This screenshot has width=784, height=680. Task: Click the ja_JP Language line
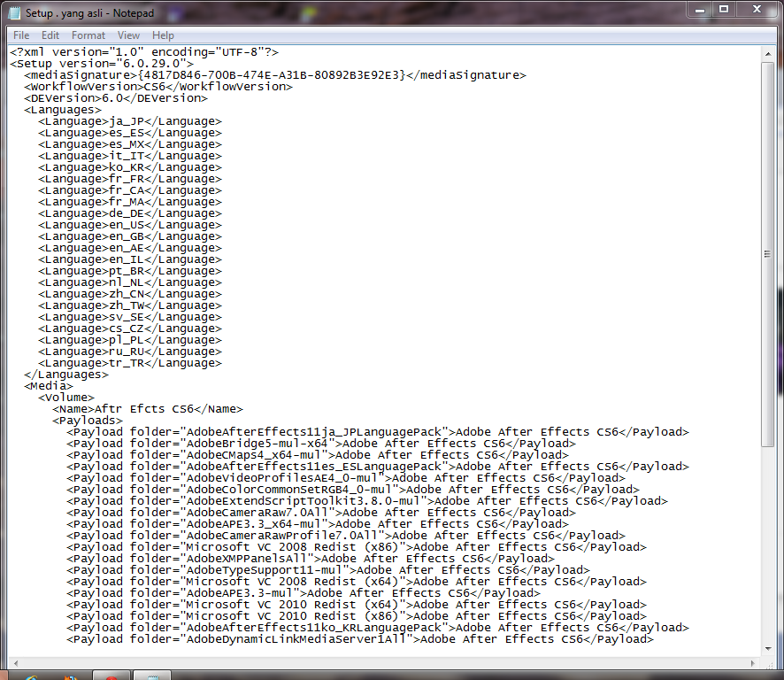130,121
